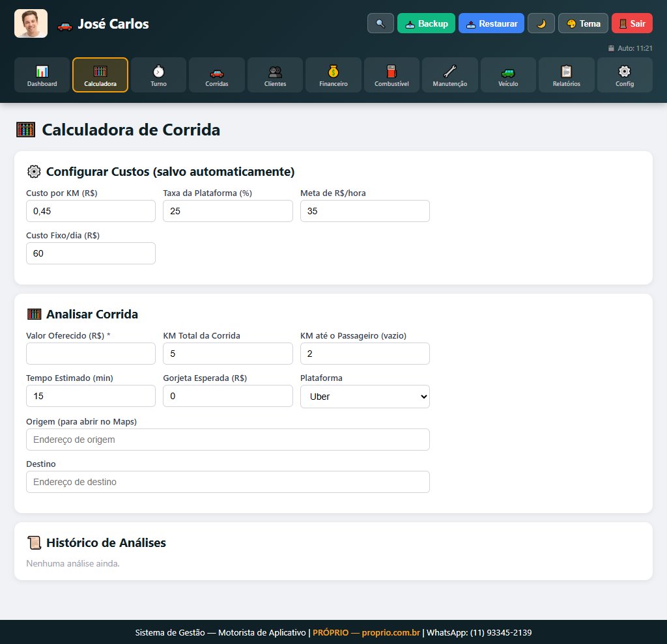Screen dimensions: 667x644
Task: Switch to the Manutenção tab
Action: [x=450, y=75]
